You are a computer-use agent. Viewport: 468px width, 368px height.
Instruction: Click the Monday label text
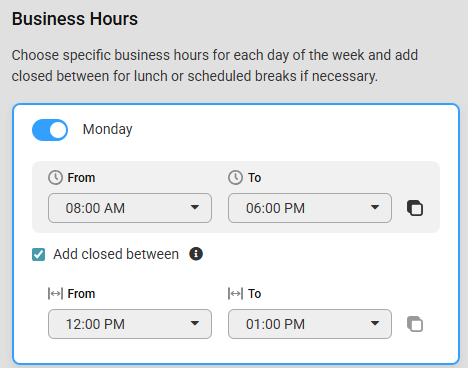tap(107, 129)
